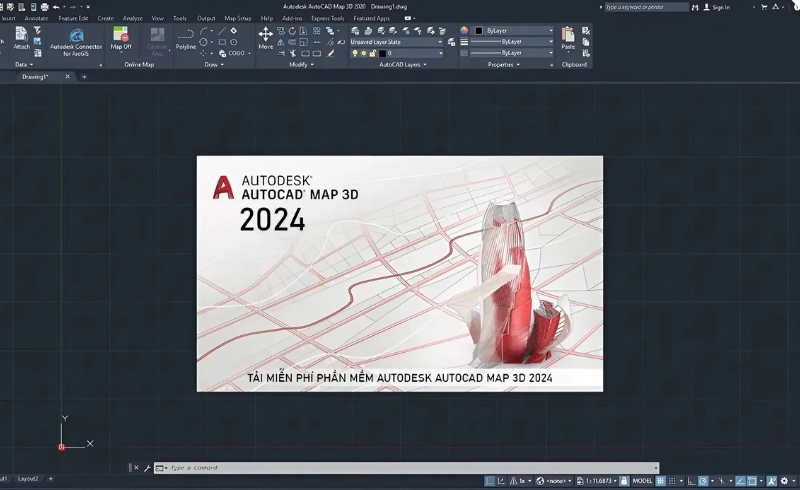Click the command line customize wrench
Screen dimensions: 800x490
tap(147, 468)
